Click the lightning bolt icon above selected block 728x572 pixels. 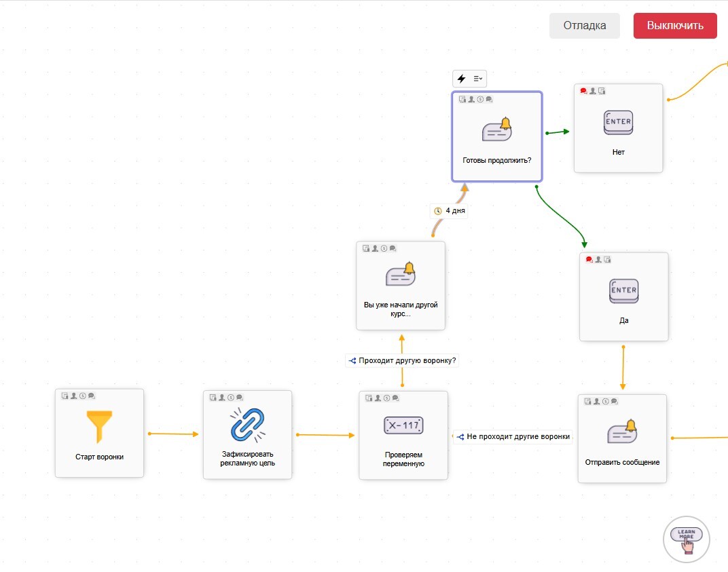(x=462, y=79)
